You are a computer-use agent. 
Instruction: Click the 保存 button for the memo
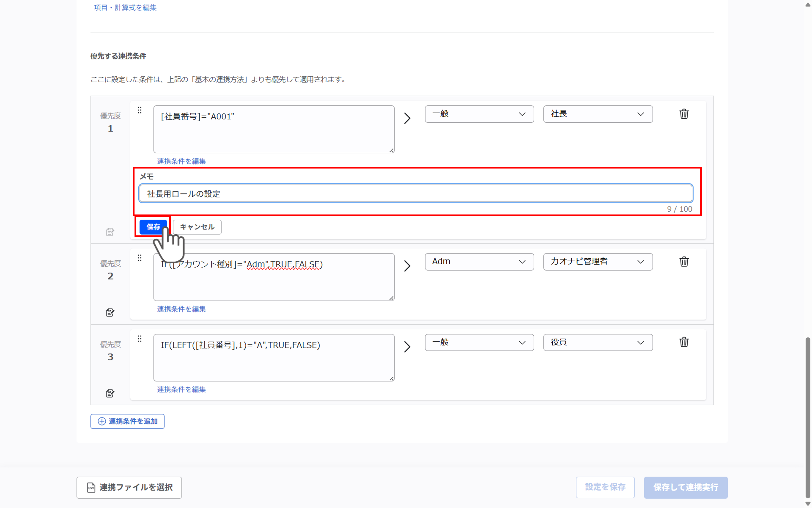pyautogui.click(x=153, y=227)
